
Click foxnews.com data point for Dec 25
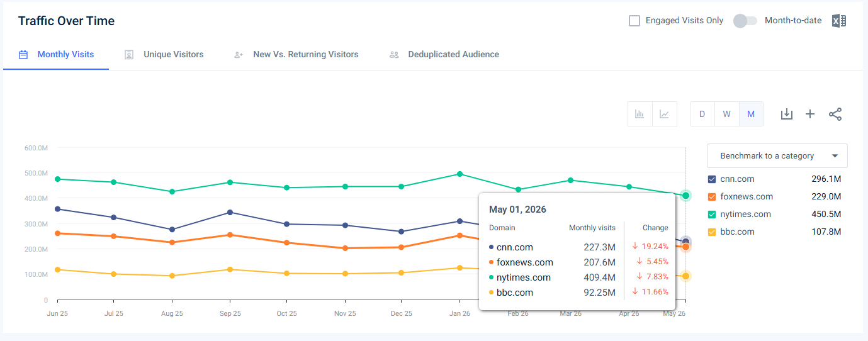(x=401, y=247)
